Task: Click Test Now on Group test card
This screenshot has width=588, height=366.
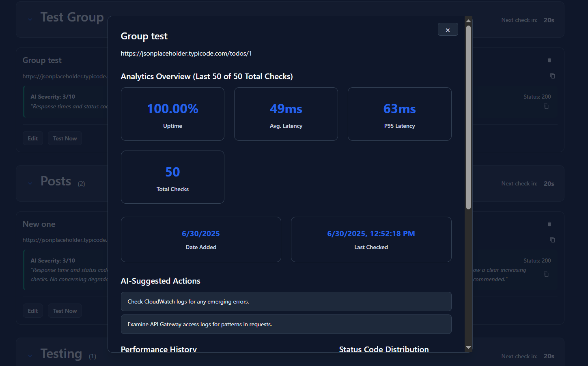Action: pyautogui.click(x=65, y=138)
